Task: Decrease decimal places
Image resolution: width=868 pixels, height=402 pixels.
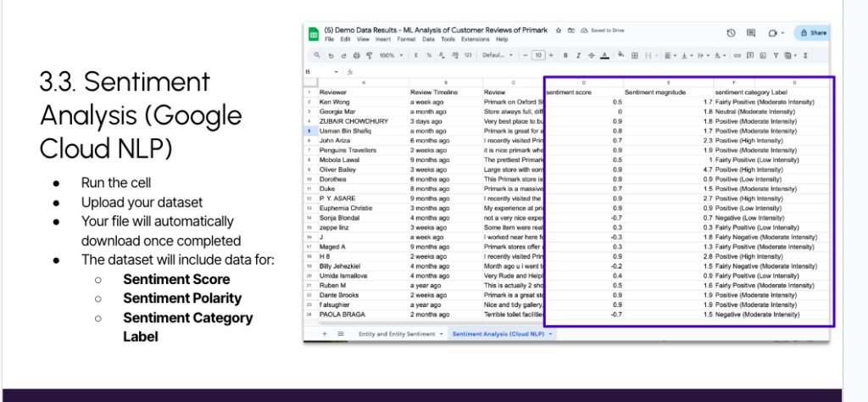Action: [x=442, y=55]
